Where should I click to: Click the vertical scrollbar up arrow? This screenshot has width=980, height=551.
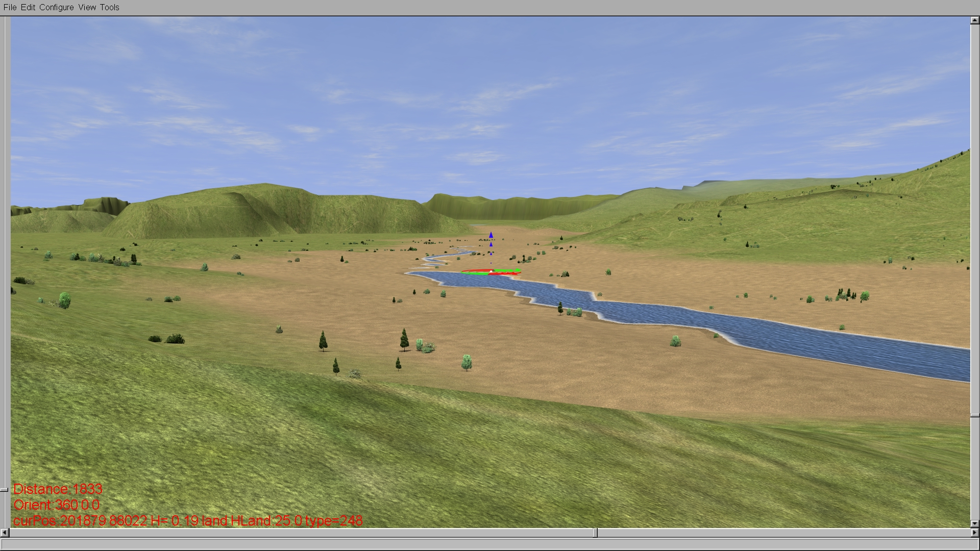pyautogui.click(x=974, y=21)
